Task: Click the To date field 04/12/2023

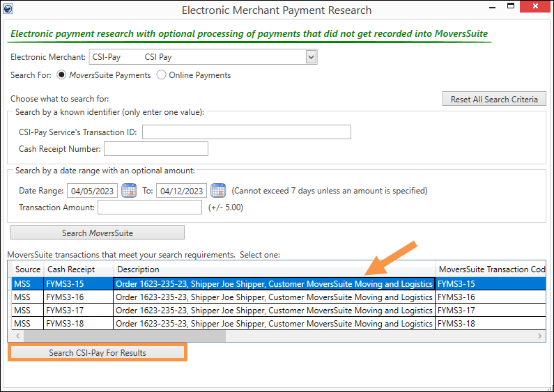Action: pyautogui.click(x=181, y=191)
